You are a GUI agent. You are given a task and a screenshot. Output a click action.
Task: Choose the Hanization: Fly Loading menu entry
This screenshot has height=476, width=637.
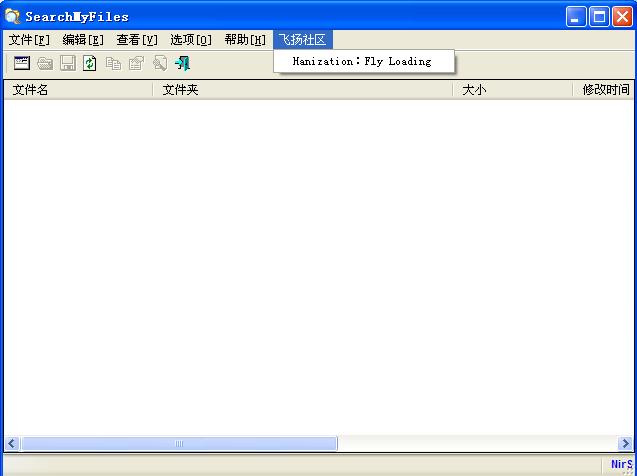tap(364, 61)
